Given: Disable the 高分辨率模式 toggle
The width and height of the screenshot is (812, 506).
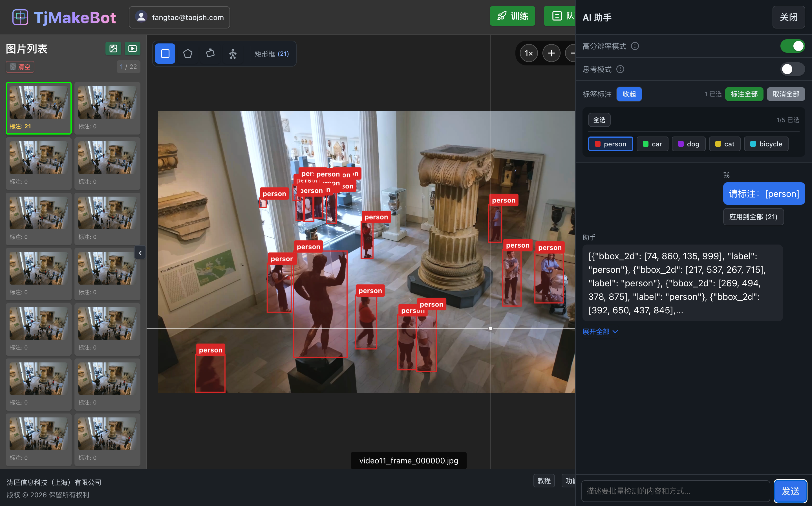Looking at the screenshot, I should coord(792,46).
